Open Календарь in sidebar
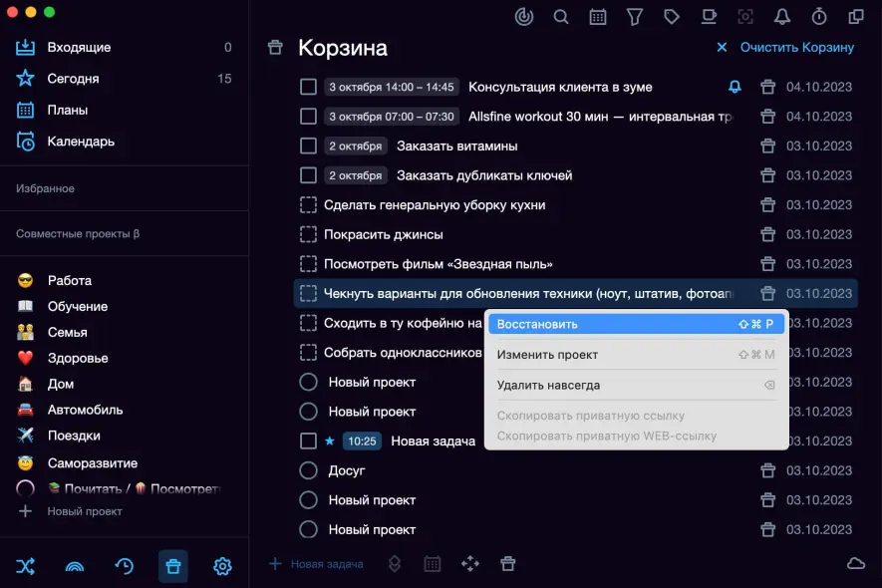Viewport: 882px width, 588px height. (124, 142)
